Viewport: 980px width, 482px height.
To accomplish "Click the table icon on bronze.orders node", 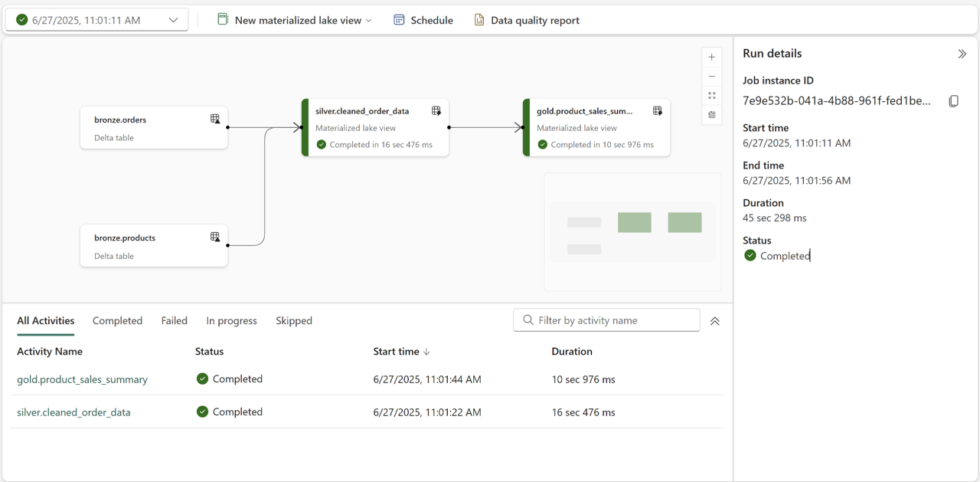I will point(215,119).
